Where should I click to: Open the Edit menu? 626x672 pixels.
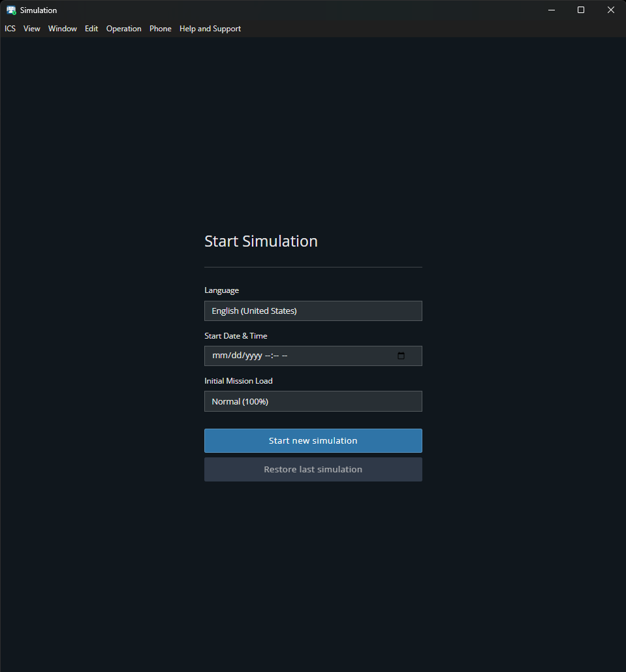[91, 29]
